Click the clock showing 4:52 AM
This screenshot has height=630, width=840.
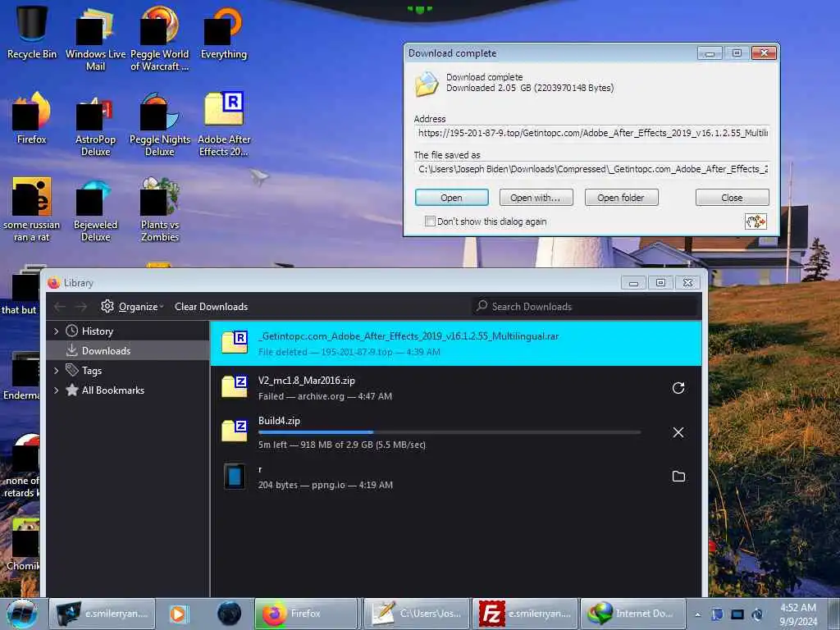point(797,614)
